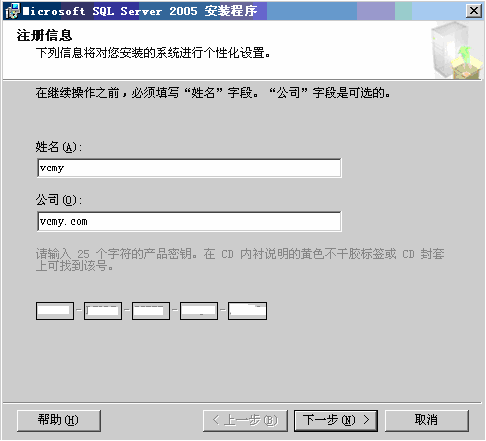Go back with the 上一步(B) button
The width and height of the screenshot is (486, 441).
pos(245,420)
